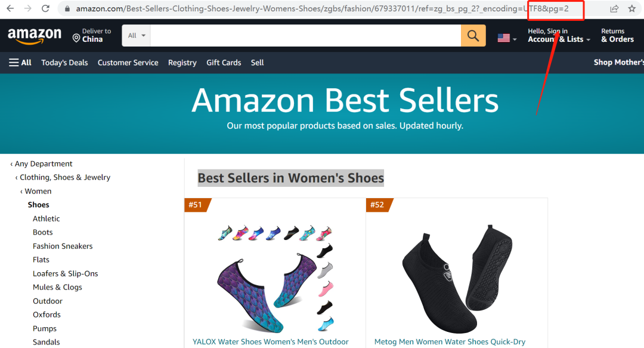Click the Amazon logo
The height and width of the screenshot is (348, 644).
tap(35, 35)
